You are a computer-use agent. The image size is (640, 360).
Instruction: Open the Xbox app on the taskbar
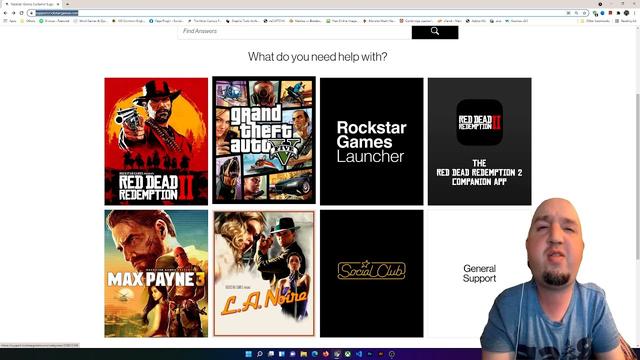348,354
